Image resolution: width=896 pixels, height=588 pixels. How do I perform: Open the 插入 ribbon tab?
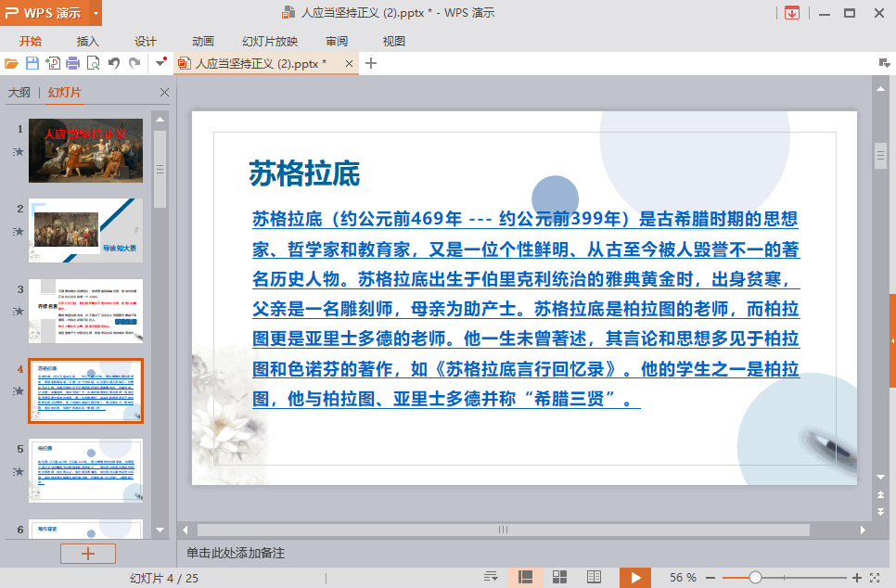(x=88, y=41)
